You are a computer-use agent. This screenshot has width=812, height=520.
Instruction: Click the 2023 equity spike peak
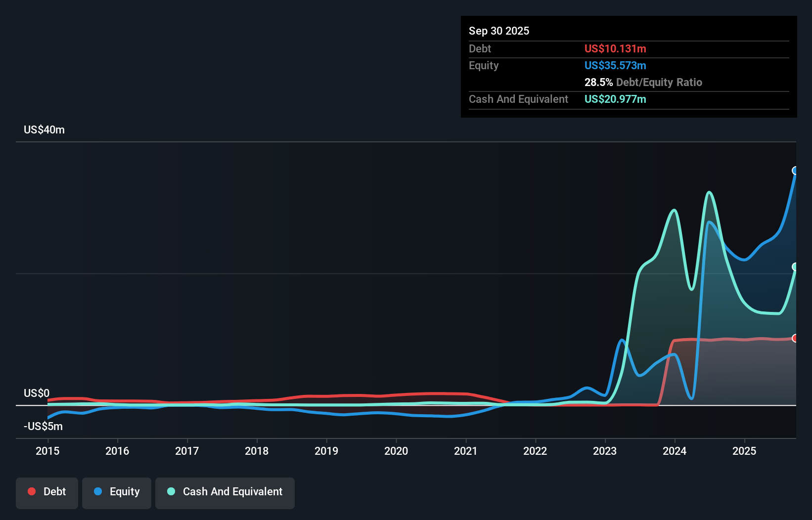(x=622, y=340)
